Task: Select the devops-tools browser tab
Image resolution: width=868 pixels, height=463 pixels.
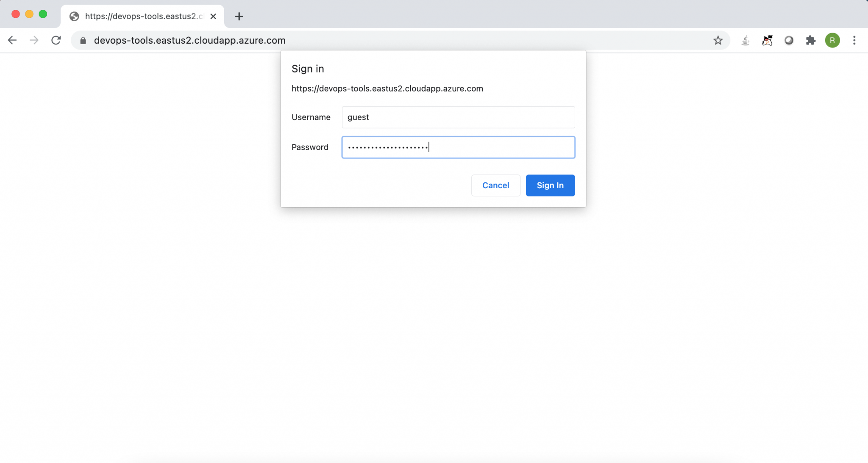Action: 136,17
